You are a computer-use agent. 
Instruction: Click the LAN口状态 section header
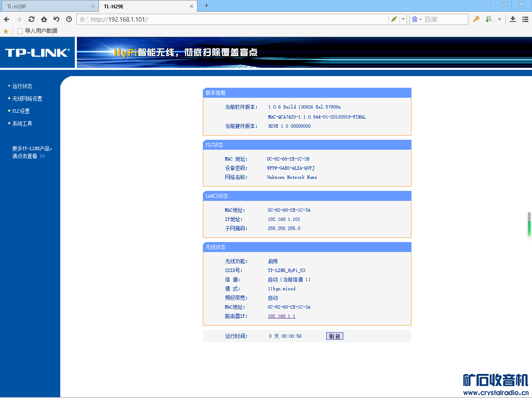[307, 196]
